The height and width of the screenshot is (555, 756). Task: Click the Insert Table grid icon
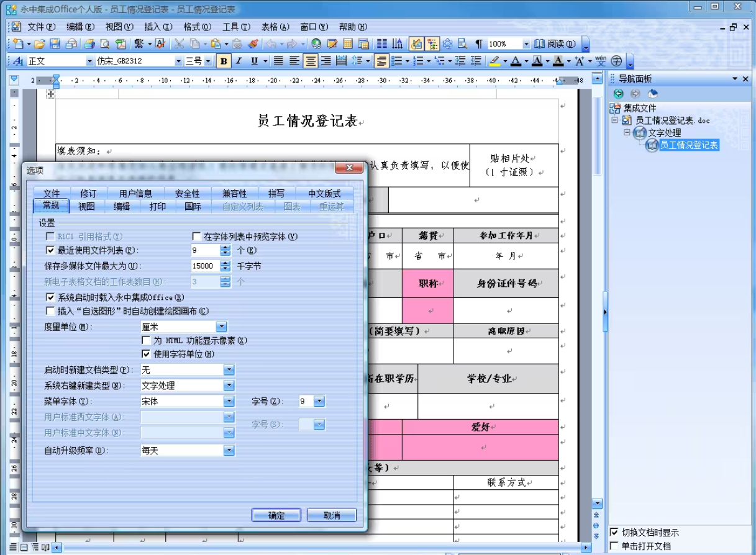click(348, 44)
